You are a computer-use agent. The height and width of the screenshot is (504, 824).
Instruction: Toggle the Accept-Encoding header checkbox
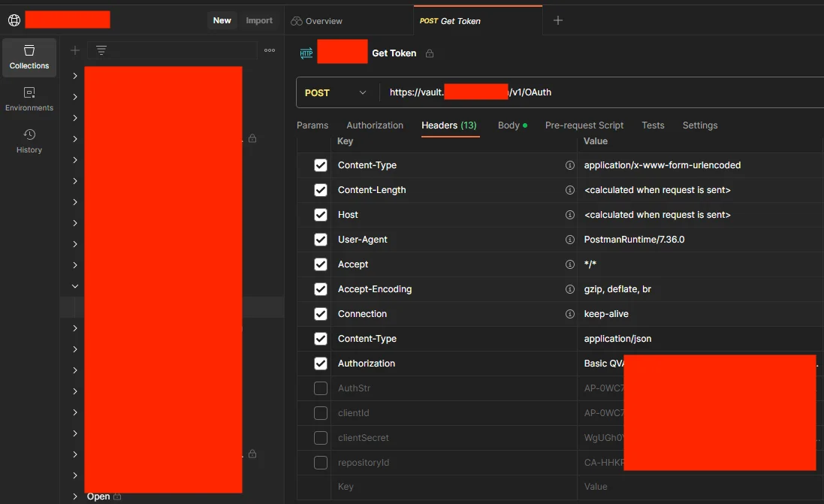[321, 289]
